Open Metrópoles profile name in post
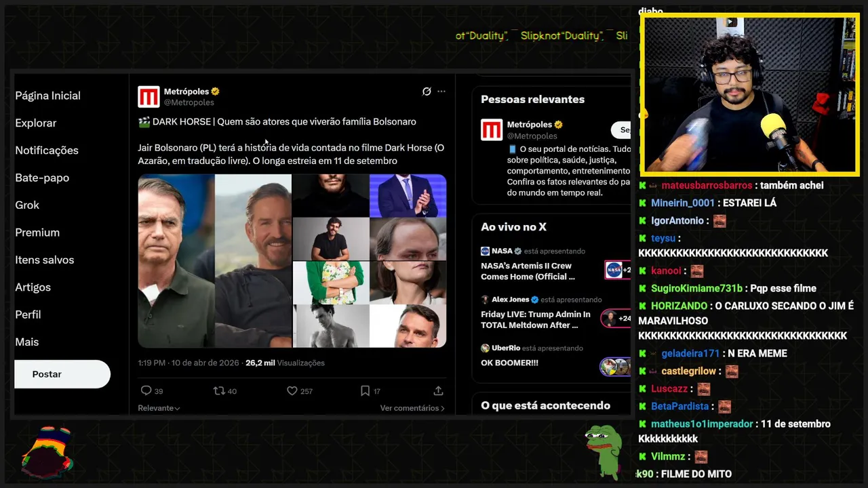Viewport: 868px width, 488px height. coord(186,91)
